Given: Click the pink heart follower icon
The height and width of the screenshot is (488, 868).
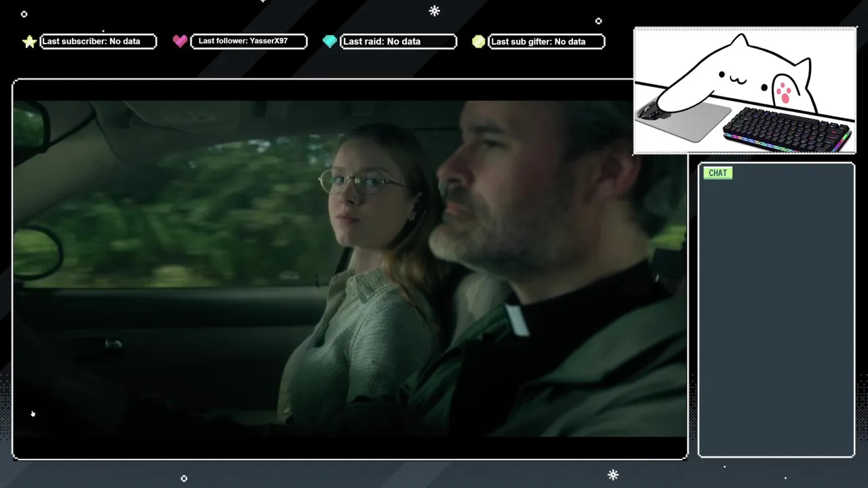Looking at the screenshot, I should (180, 41).
